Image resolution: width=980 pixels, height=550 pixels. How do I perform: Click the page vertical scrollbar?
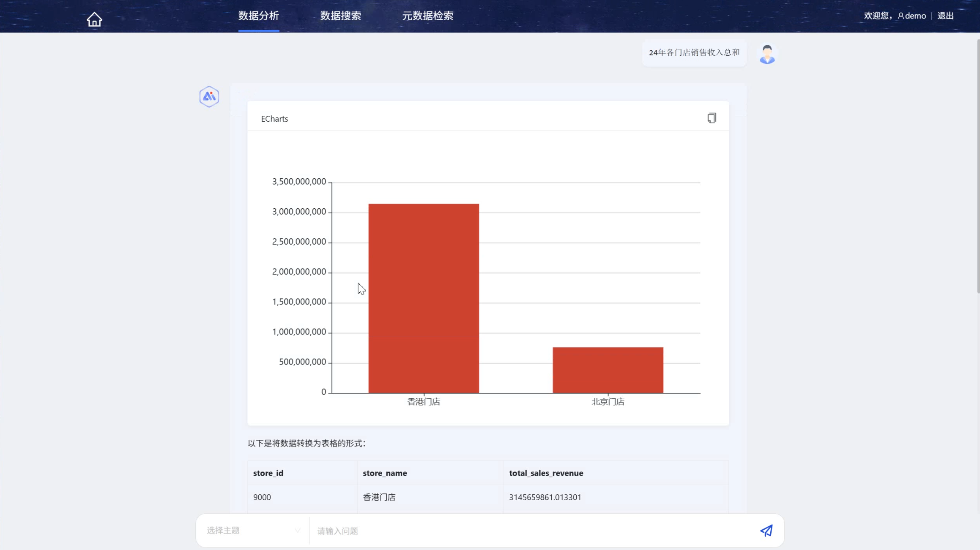click(977, 166)
